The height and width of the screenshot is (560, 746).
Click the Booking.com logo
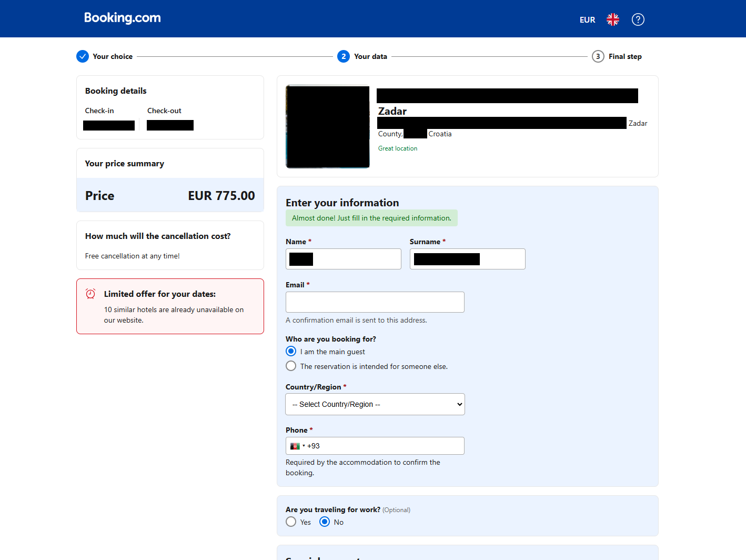tap(123, 18)
